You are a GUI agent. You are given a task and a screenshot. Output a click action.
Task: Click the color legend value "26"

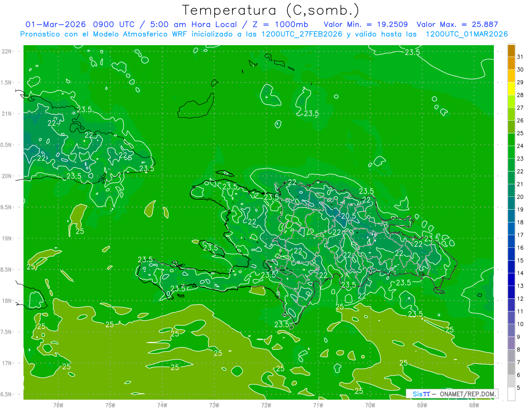click(520, 120)
